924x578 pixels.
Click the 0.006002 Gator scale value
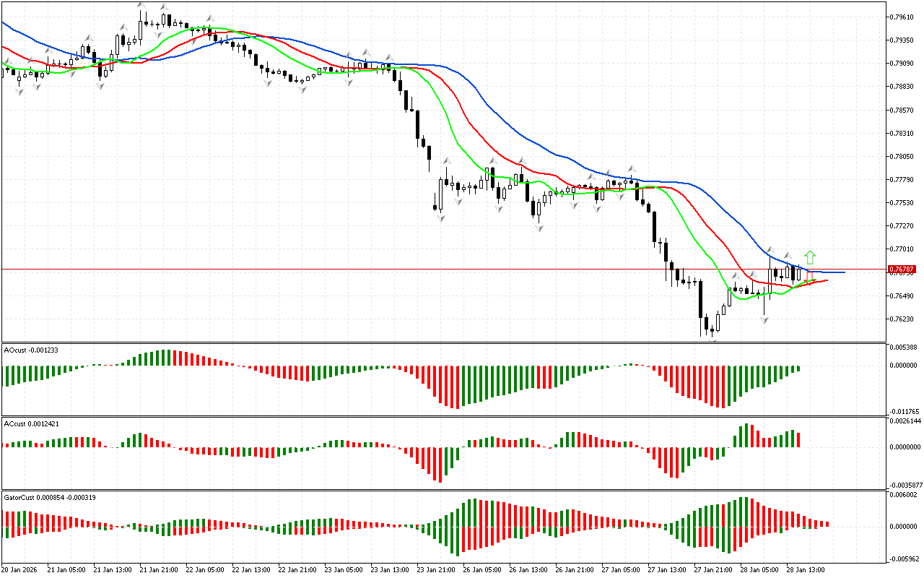point(905,495)
